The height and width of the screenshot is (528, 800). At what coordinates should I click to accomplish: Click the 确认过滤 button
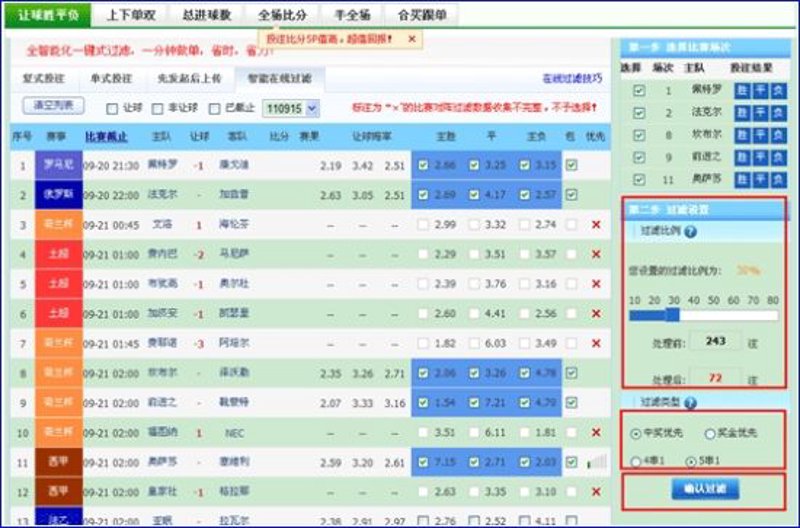[705, 489]
